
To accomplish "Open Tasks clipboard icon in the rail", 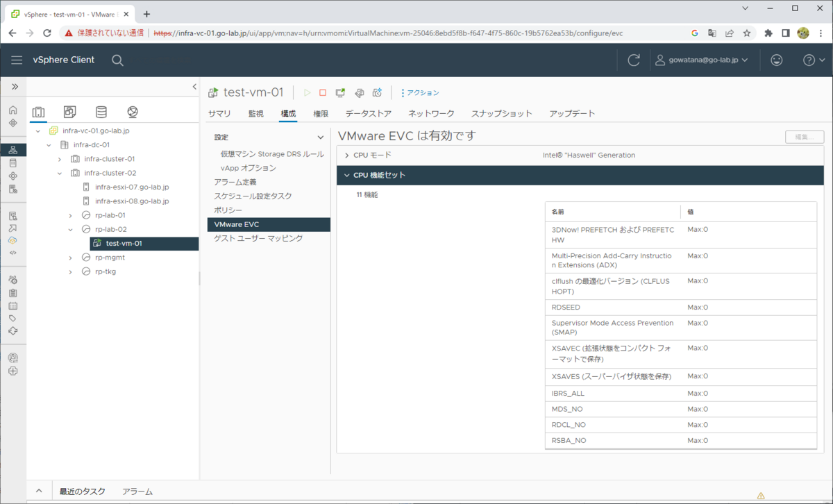I will point(13,292).
